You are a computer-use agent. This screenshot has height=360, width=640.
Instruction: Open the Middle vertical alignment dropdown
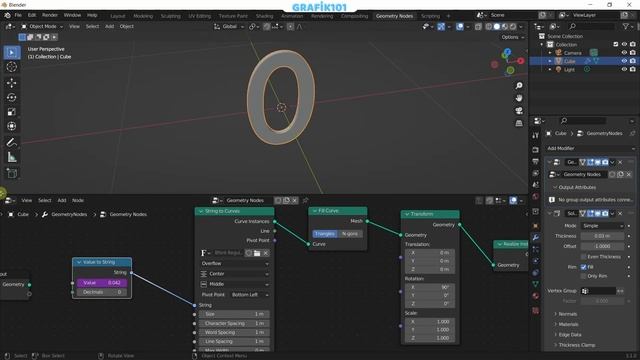point(234,284)
